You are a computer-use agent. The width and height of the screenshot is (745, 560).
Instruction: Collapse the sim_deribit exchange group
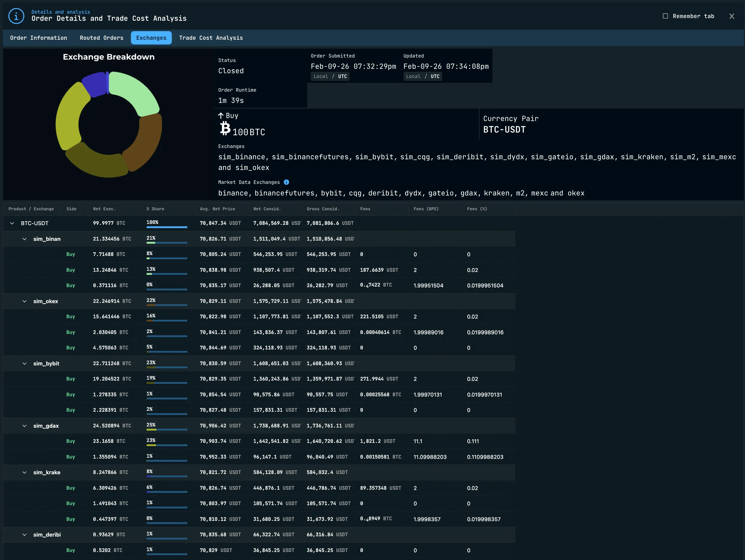(x=25, y=535)
